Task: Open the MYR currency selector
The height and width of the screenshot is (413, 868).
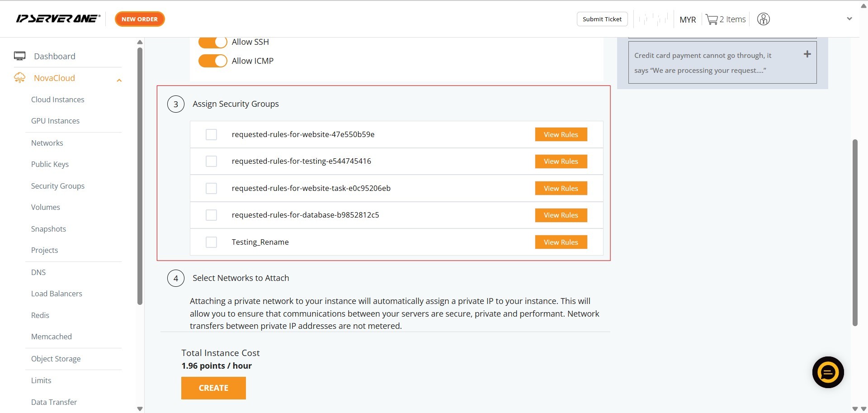Action: tap(687, 19)
